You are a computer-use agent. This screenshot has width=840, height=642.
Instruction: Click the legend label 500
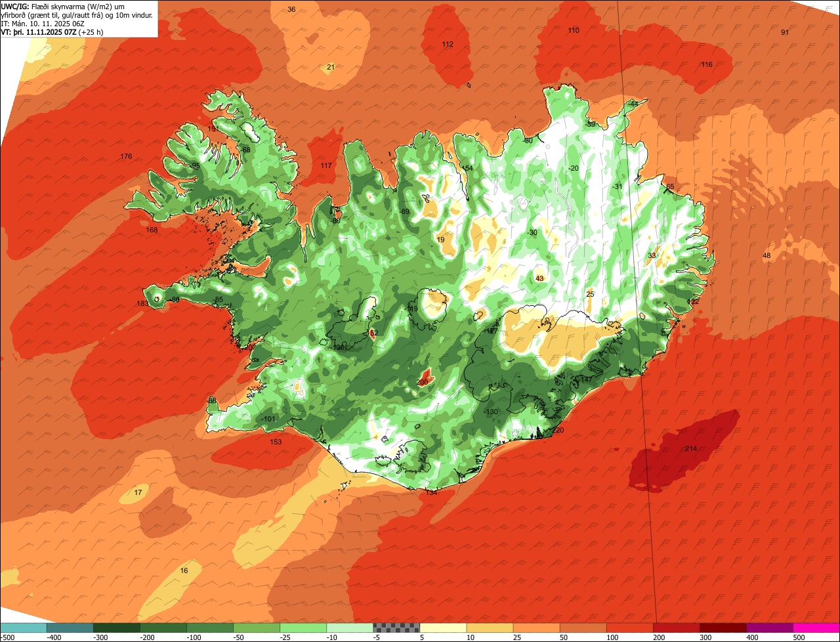tap(798, 637)
